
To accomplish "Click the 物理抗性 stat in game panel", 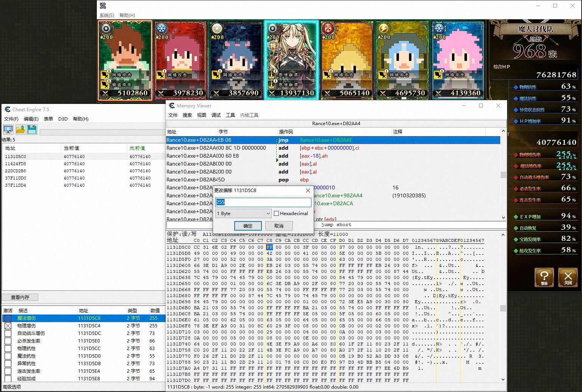I will (545, 87).
